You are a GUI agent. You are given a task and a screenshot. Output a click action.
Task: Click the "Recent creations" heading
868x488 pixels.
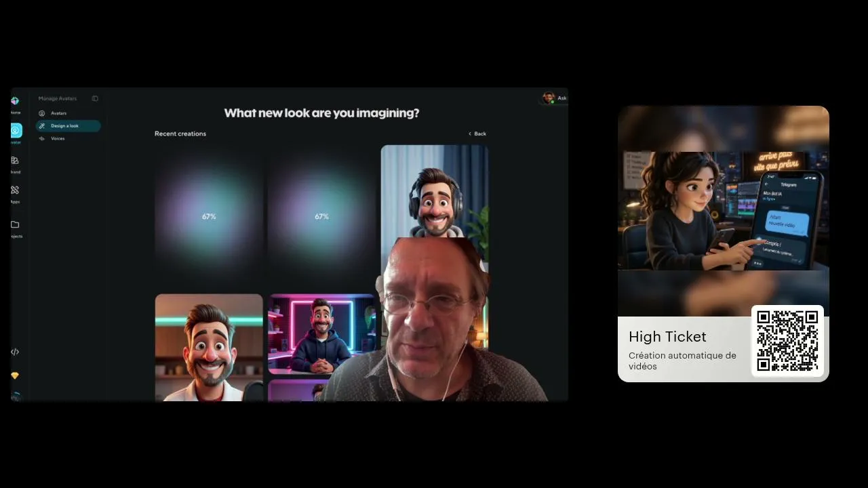click(x=180, y=134)
